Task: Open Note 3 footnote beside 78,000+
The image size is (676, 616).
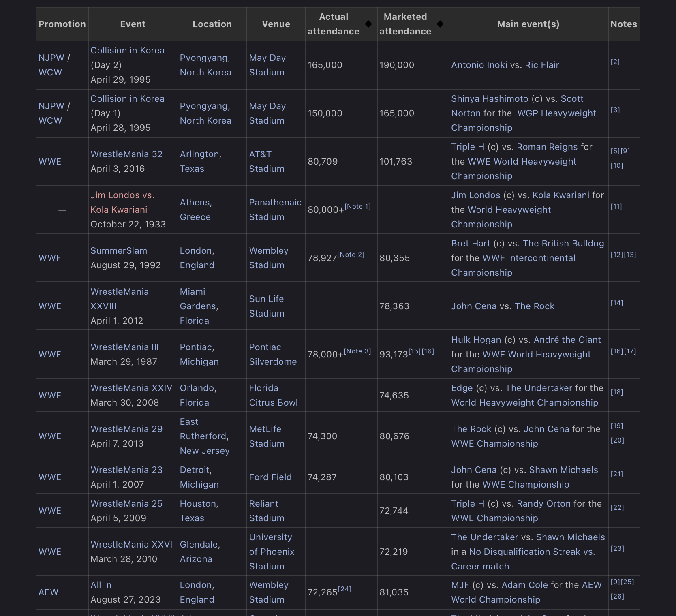Action: 357,351
